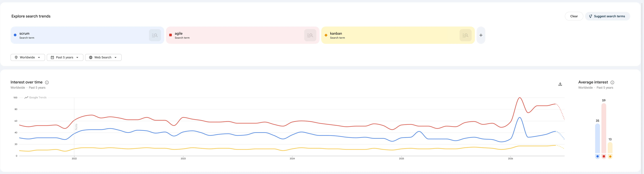Screen dimensions: 644x174
Task: Click Suggest search terms button
Action: pos(607,16)
